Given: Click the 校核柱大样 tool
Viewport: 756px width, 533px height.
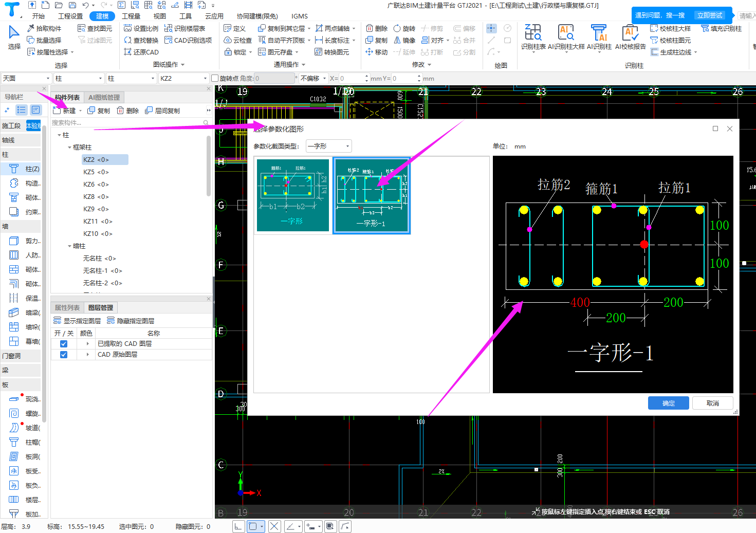Looking at the screenshot, I should pyautogui.click(x=671, y=28).
